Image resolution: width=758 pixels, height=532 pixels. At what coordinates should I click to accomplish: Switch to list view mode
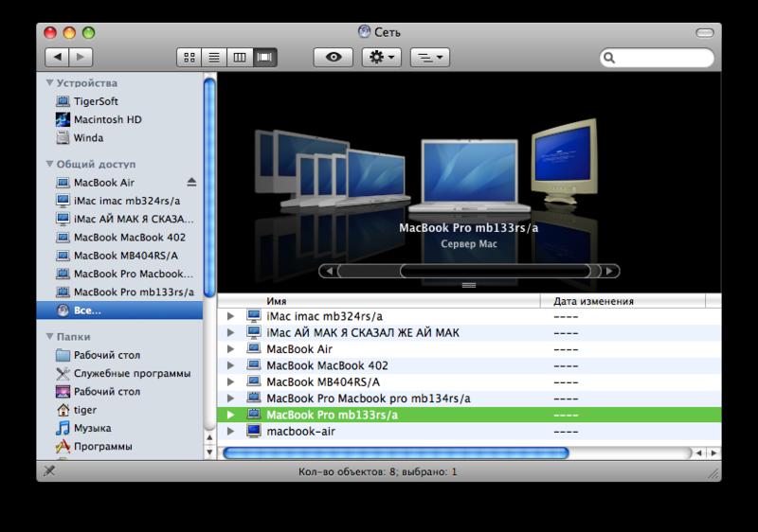[x=214, y=57]
